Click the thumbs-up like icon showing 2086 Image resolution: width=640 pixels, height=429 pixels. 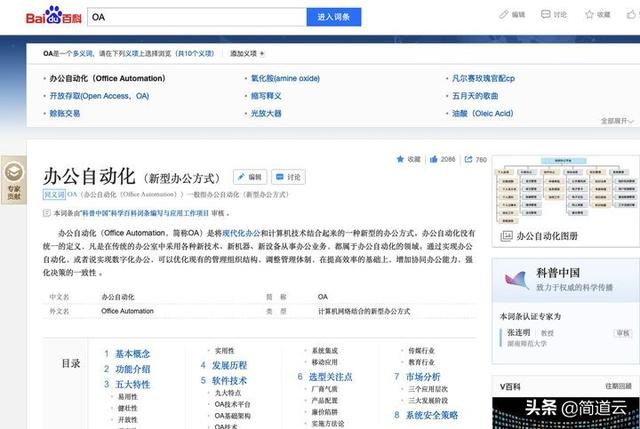[x=434, y=160]
